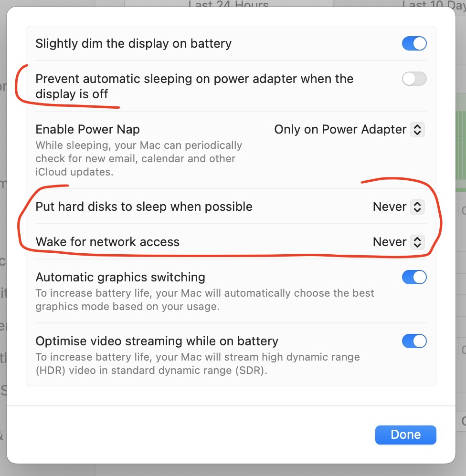
Task: Click chevron stepper icon on hard disks row
Action: [417, 207]
